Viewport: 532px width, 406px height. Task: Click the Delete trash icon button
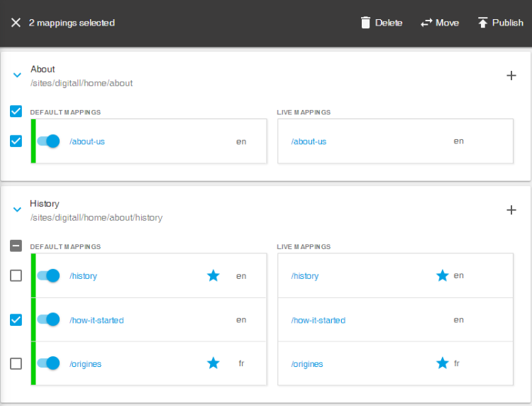coord(382,23)
